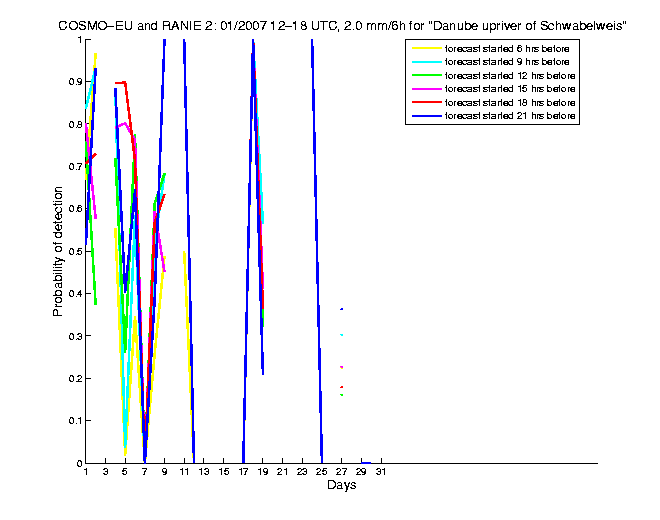Click the blue data marker at day 27
The image size is (660, 520).
pos(341,309)
